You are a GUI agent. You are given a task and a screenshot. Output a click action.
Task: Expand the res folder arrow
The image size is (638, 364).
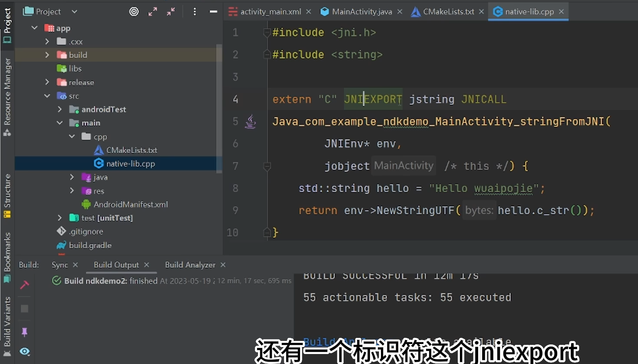coord(72,190)
